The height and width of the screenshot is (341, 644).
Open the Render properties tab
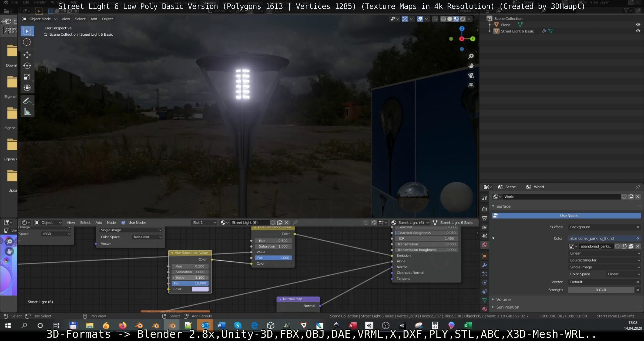(485, 209)
